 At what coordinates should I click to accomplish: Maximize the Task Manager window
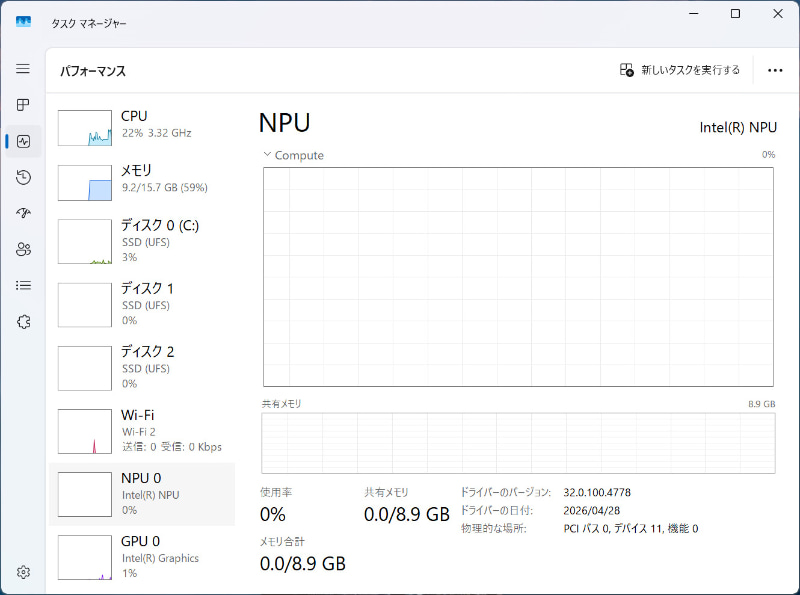[x=735, y=14]
